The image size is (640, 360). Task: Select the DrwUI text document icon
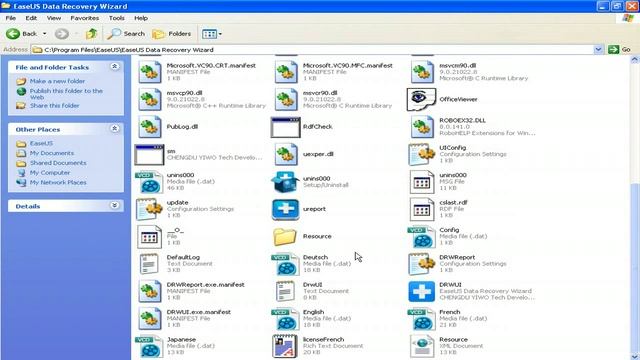(x=285, y=291)
